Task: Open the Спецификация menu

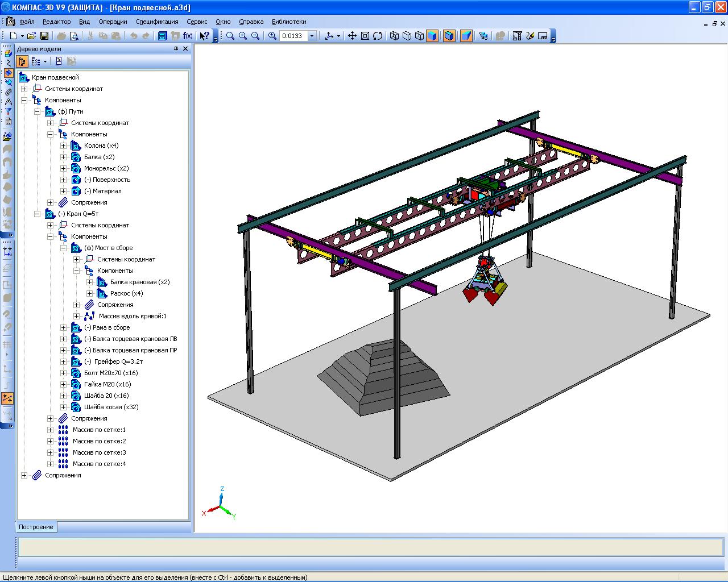Action: pos(156,22)
